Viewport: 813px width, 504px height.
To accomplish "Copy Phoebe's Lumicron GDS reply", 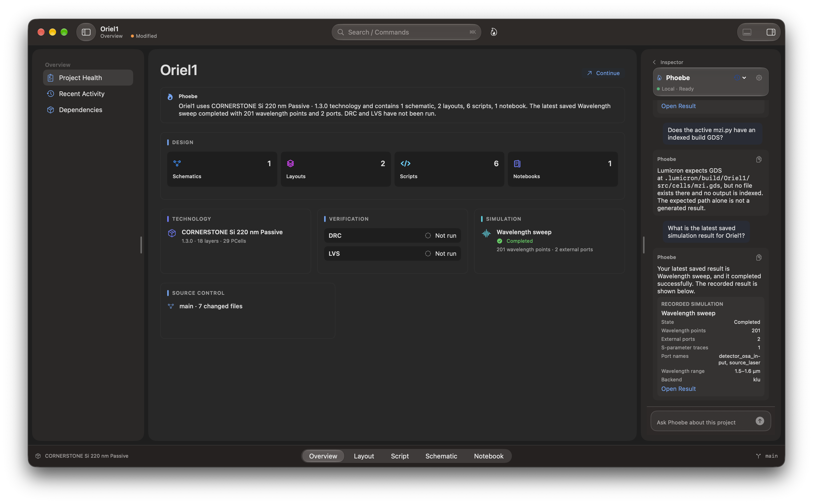I will point(759,159).
